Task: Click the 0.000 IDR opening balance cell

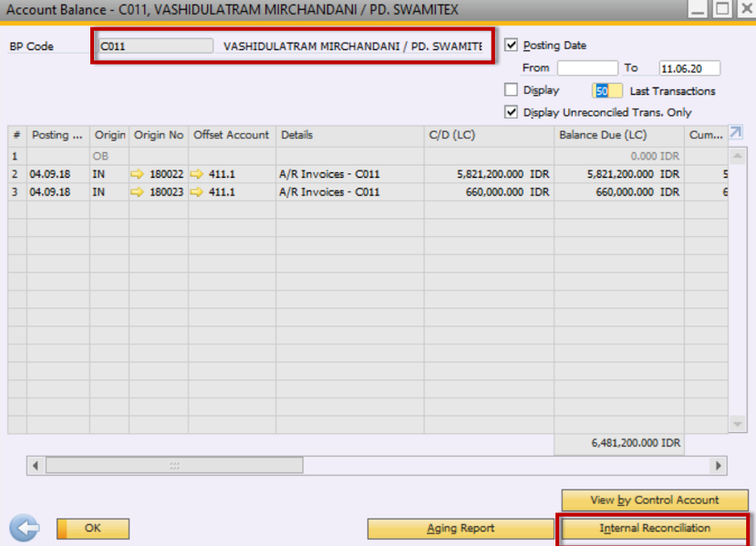Action: 619,156
